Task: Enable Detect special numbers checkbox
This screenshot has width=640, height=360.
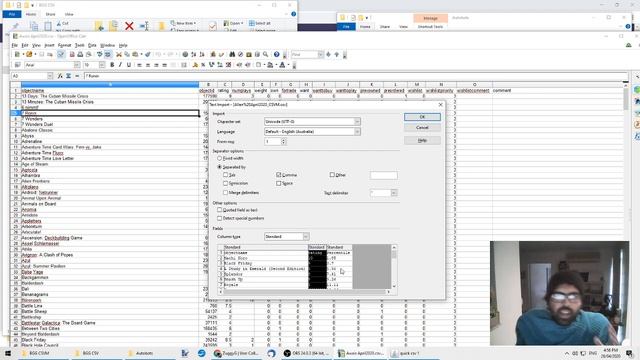Action: pos(220,218)
